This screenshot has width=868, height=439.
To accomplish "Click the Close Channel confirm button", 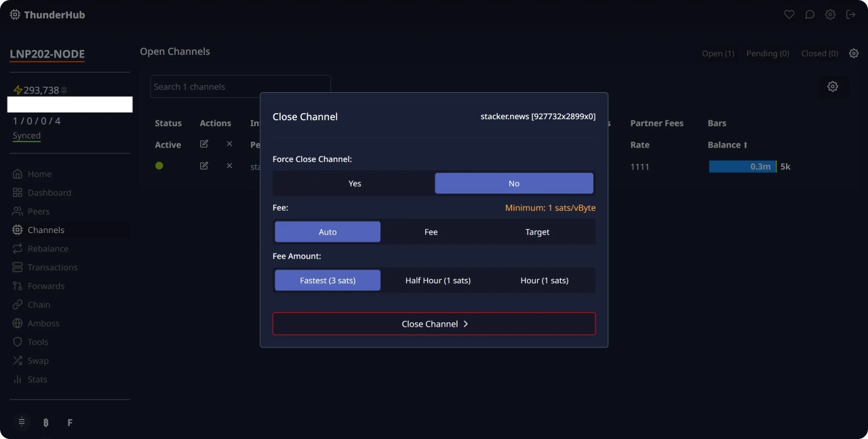I will click(x=434, y=324).
